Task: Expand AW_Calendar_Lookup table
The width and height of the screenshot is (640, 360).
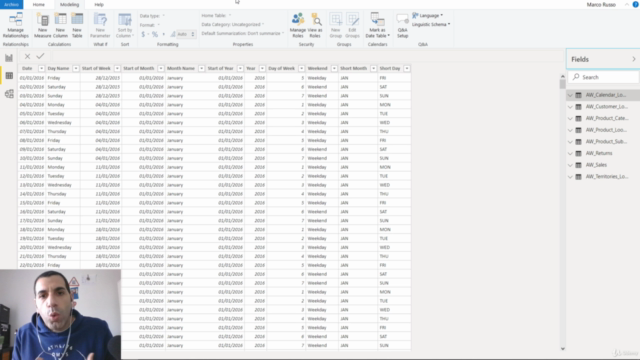Action: pyautogui.click(x=570, y=95)
